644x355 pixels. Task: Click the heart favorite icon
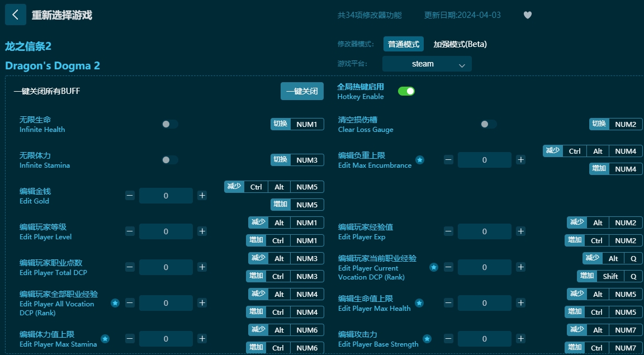pos(527,15)
